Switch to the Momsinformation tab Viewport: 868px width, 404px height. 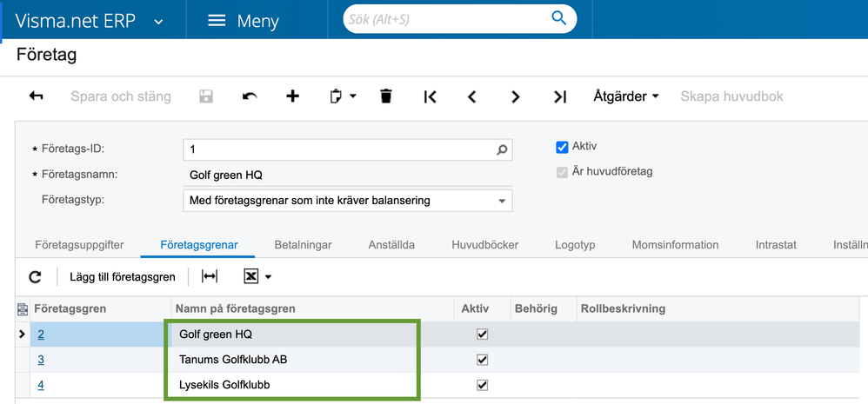676,245
